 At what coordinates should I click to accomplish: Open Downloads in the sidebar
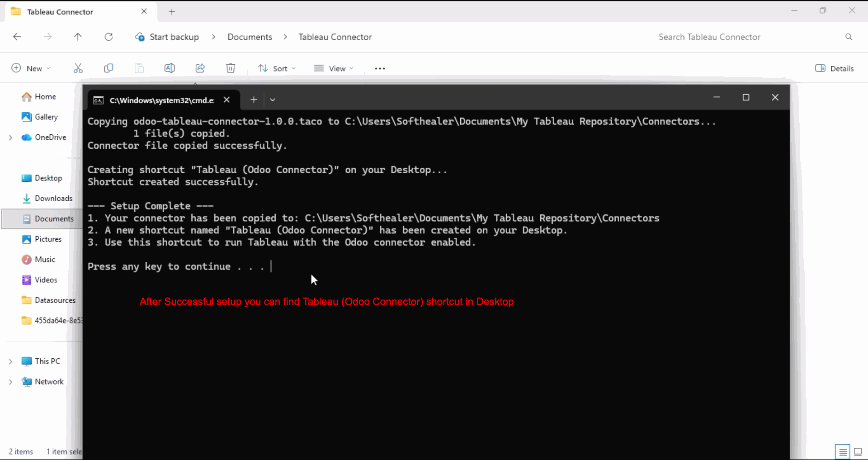pos(53,199)
